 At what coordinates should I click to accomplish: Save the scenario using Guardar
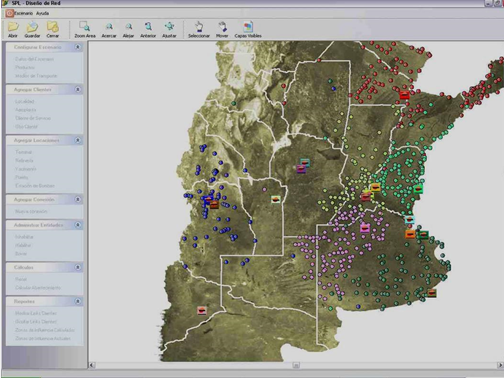pyautogui.click(x=32, y=29)
